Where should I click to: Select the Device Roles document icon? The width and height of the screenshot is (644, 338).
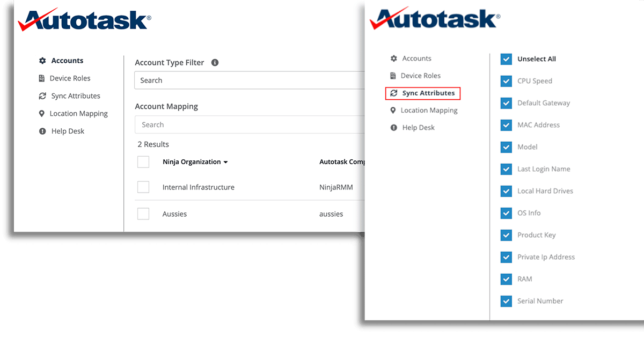[42, 78]
